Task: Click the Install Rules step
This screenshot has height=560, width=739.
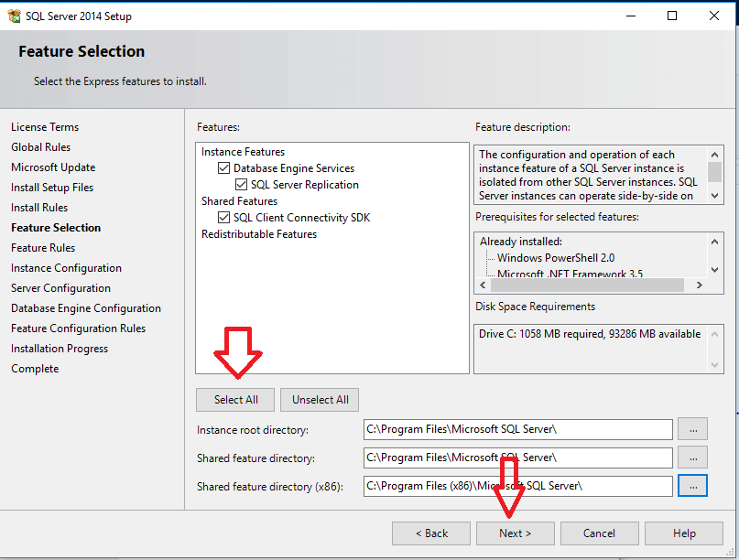Action: [x=39, y=208]
